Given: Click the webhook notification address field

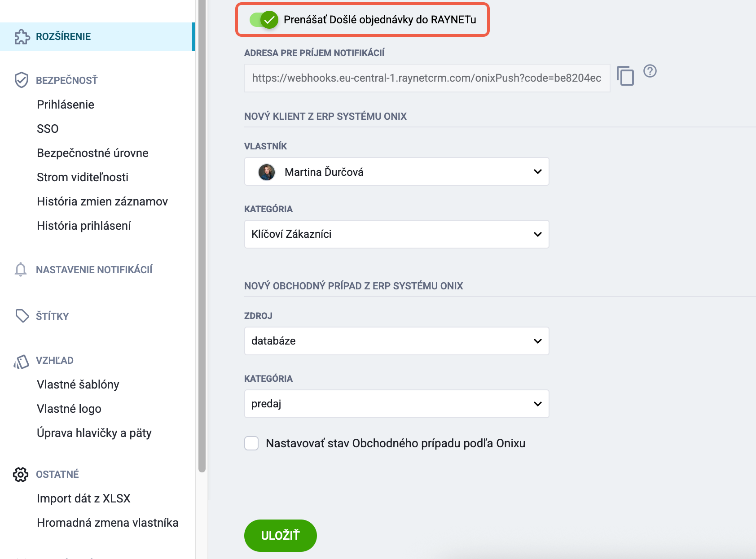Looking at the screenshot, I should [x=427, y=78].
